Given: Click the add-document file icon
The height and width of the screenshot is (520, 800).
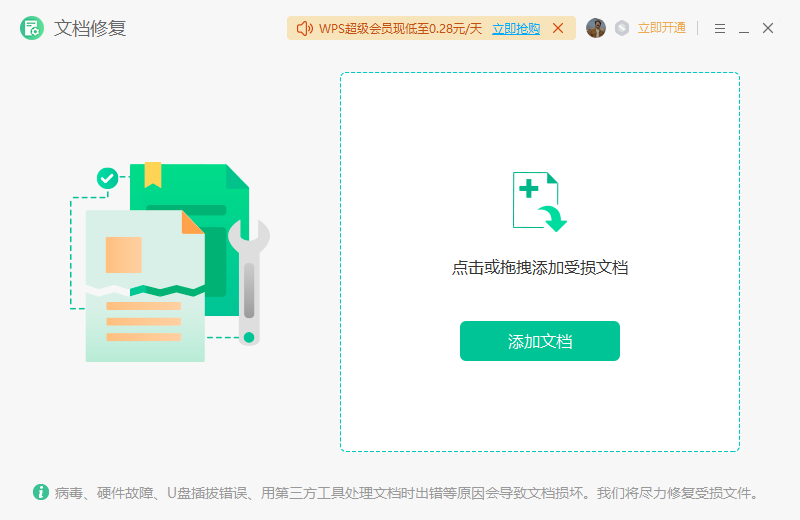Looking at the screenshot, I should pos(539,202).
